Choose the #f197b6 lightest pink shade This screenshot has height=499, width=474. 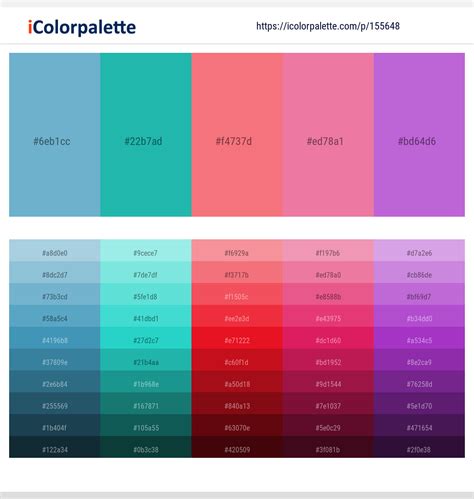coord(328,251)
